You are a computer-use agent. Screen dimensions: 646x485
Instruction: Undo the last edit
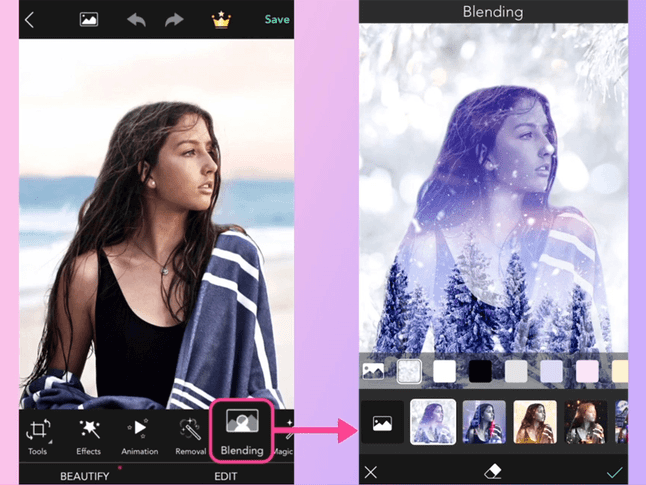135,19
